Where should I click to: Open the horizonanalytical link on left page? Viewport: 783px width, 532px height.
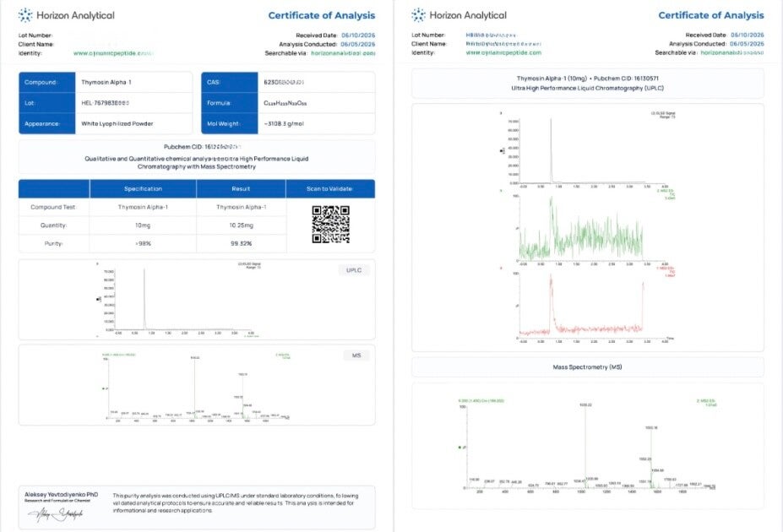pos(343,53)
